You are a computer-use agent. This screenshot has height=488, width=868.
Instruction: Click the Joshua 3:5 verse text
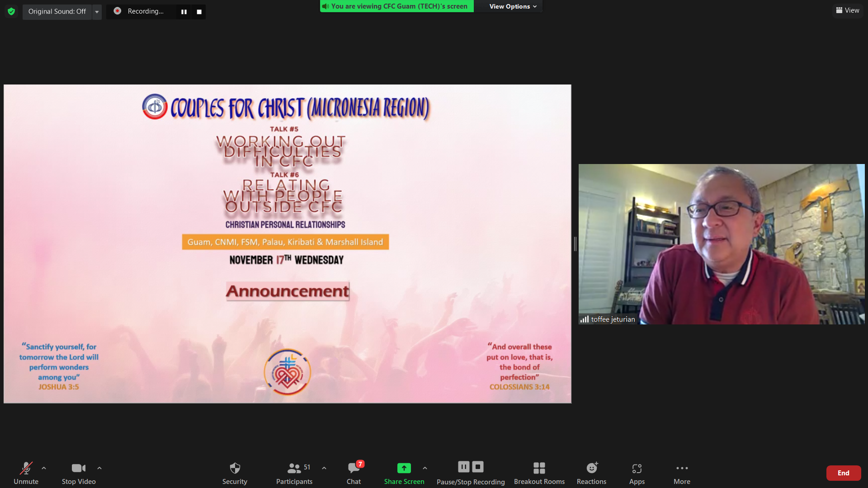click(59, 366)
